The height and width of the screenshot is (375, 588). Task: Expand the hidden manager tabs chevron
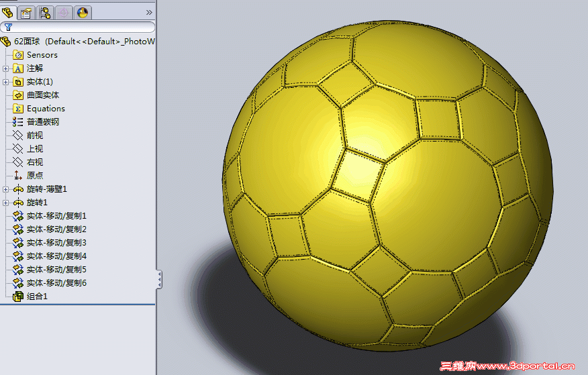pyautogui.click(x=149, y=12)
